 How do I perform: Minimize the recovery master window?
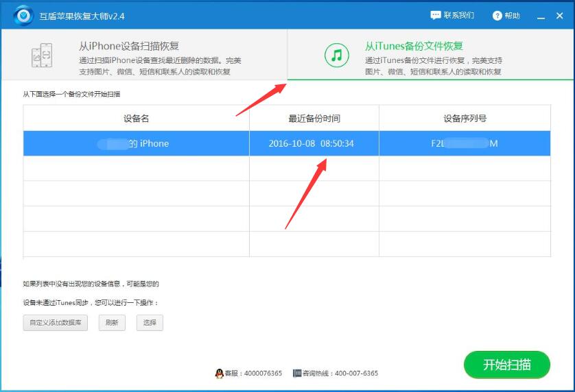click(541, 16)
